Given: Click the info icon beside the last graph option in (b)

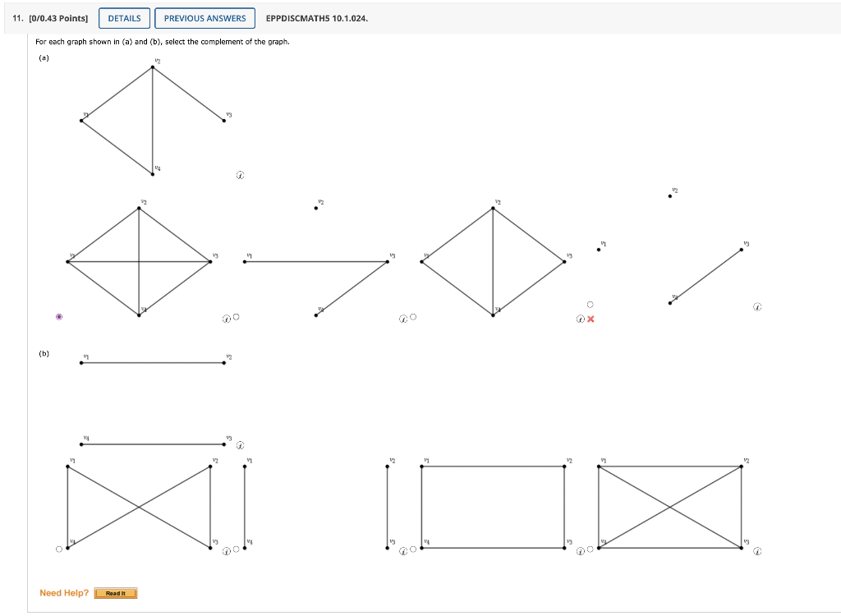Looking at the screenshot, I should tap(756, 549).
